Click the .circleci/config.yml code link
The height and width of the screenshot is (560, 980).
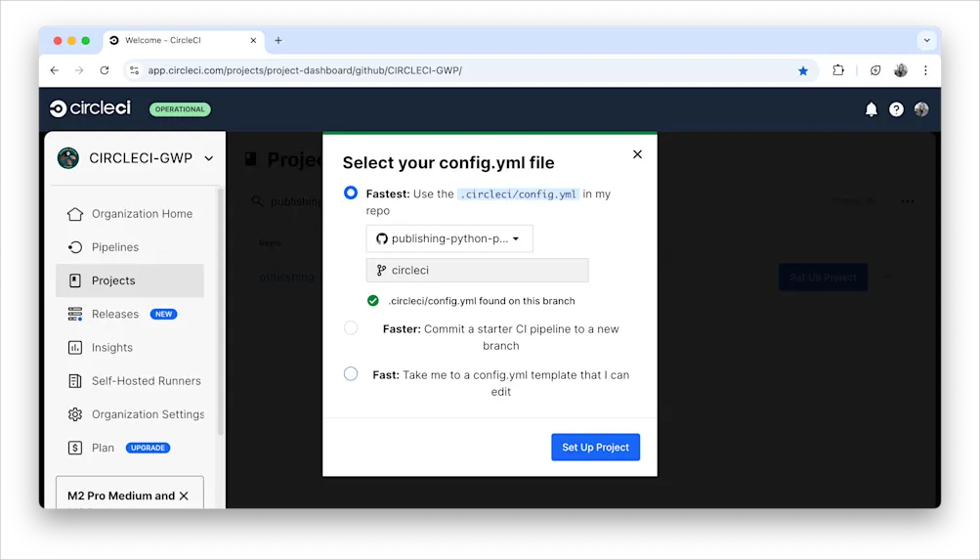(518, 194)
